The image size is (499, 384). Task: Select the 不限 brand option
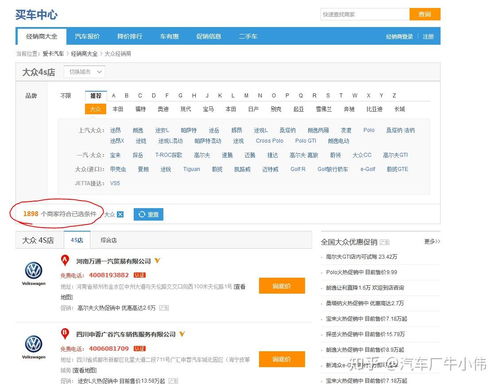point(66,96)
